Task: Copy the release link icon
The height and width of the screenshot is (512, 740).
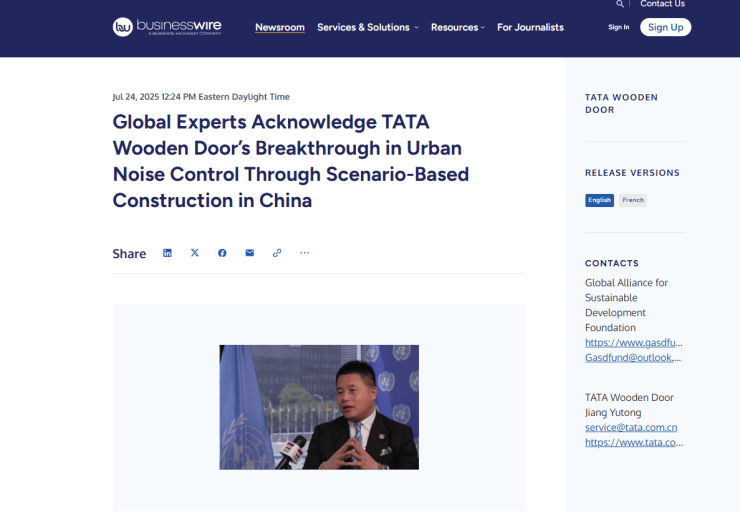Action: click(x=277, y=253)
